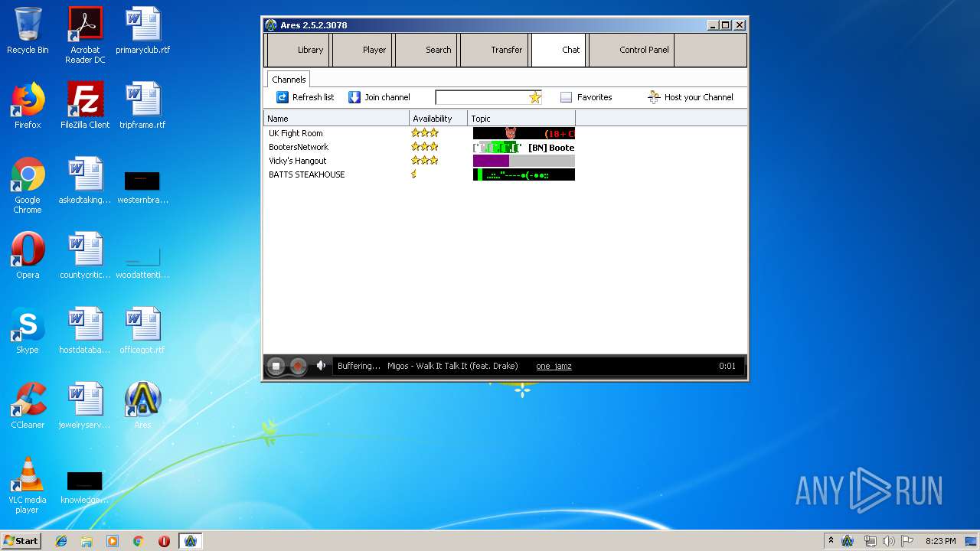Select UK Fight Room channel

[296, 133]
